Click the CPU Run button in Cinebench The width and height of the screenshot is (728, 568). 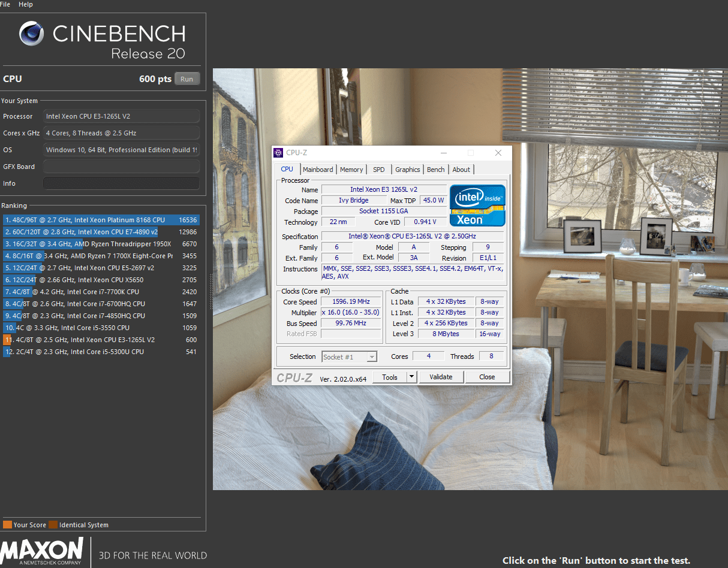click(x=187, y=79)
